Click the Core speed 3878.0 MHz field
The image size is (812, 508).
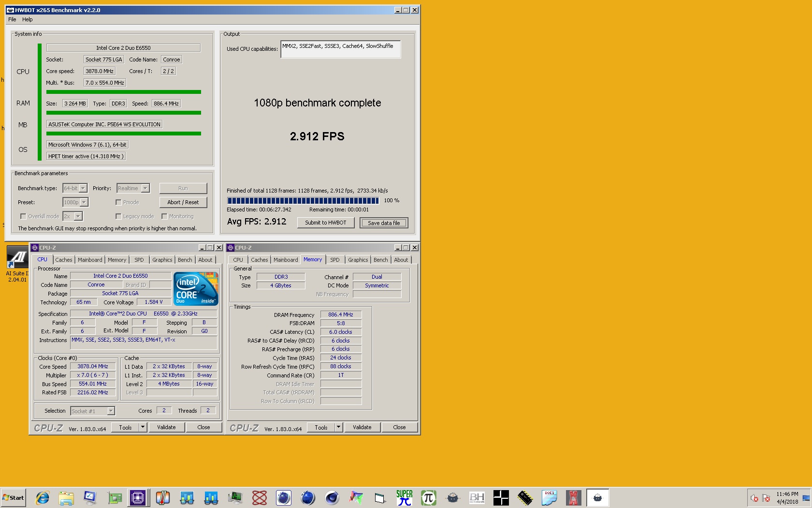click(100, 71)
